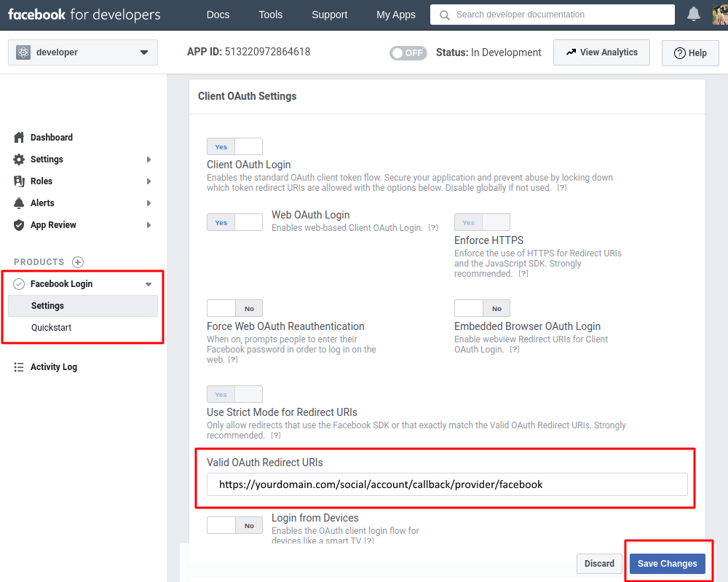Click the developer app atom icon
The image size is (728, 582).
coord(23,52)
